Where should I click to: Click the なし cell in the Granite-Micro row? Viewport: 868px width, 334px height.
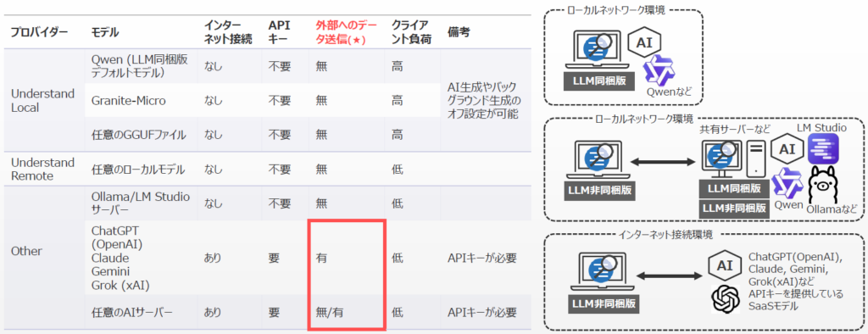tap(214, 100)
